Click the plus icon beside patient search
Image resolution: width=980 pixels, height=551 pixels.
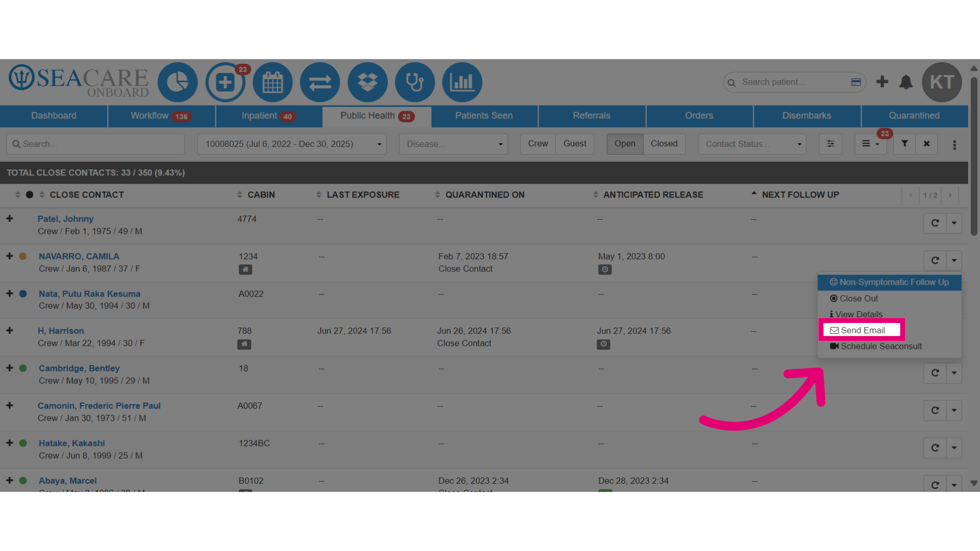tap(882, 82)
